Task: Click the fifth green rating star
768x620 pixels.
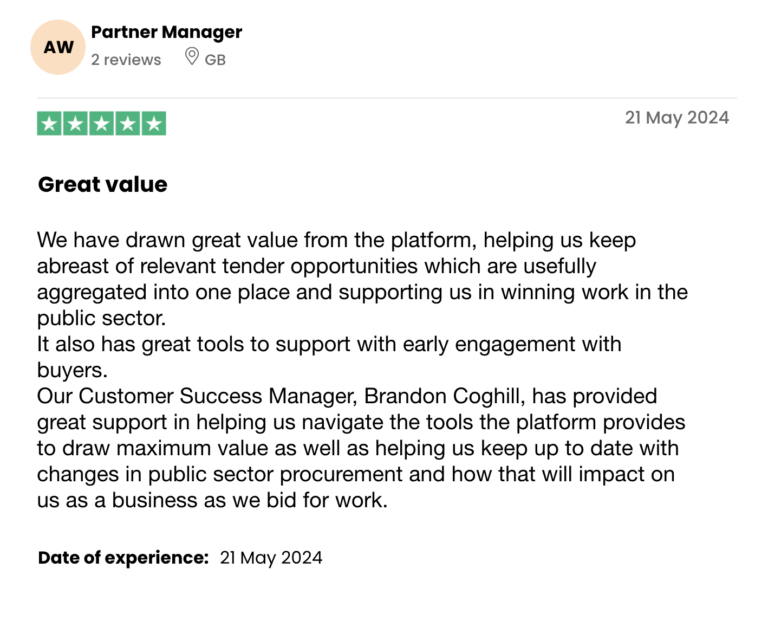Action: (x=154, y=123)
